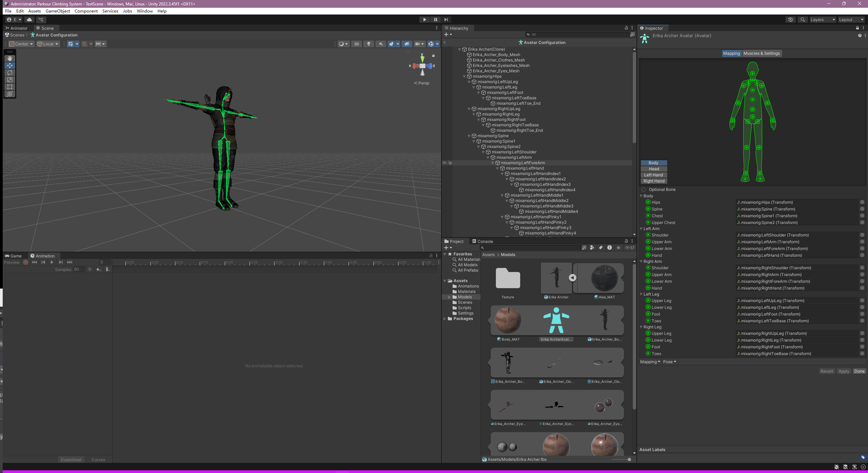
Task: Open the Pose dropdown in Inspector
Action: click(669, 362)
